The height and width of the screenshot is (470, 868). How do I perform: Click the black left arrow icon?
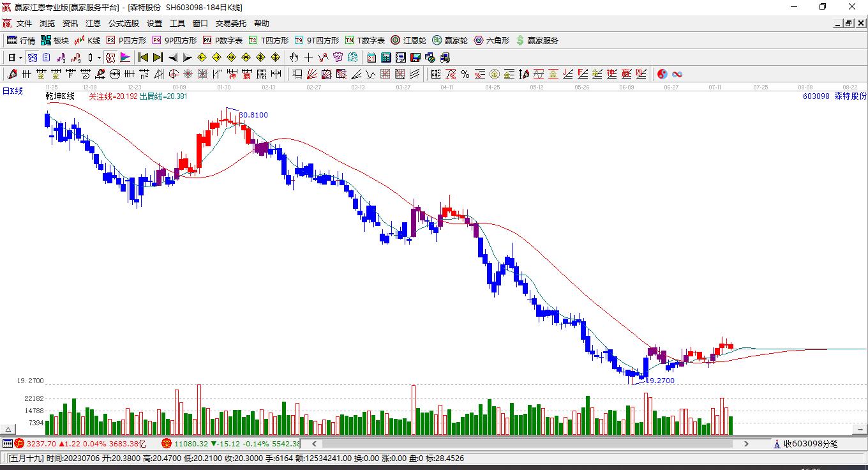point(173,57)
